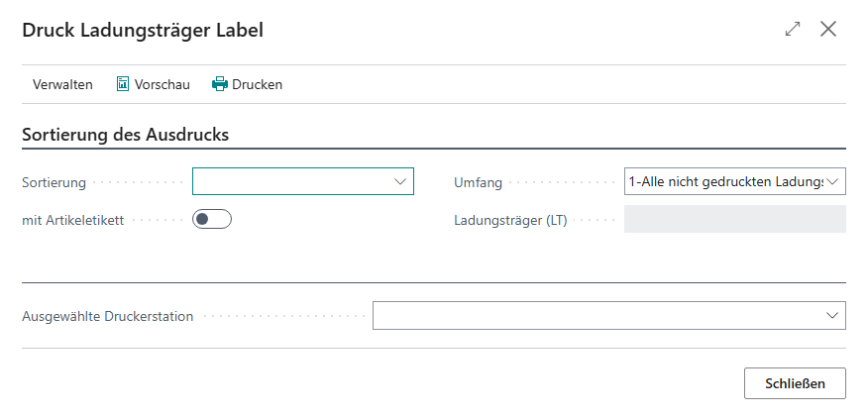
Task: Expand the Umfang dropdown chevron
Action: point(833,181)
